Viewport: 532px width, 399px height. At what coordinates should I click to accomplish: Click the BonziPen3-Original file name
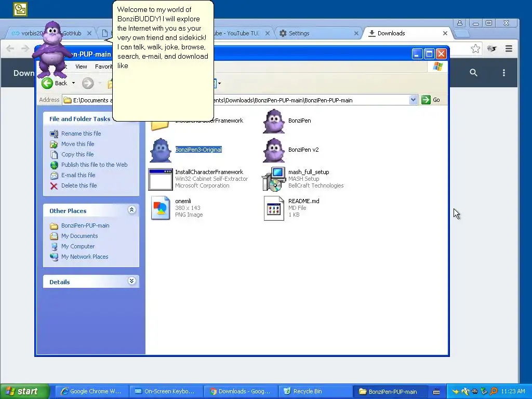pyautogui.click(x=198, y=150)
